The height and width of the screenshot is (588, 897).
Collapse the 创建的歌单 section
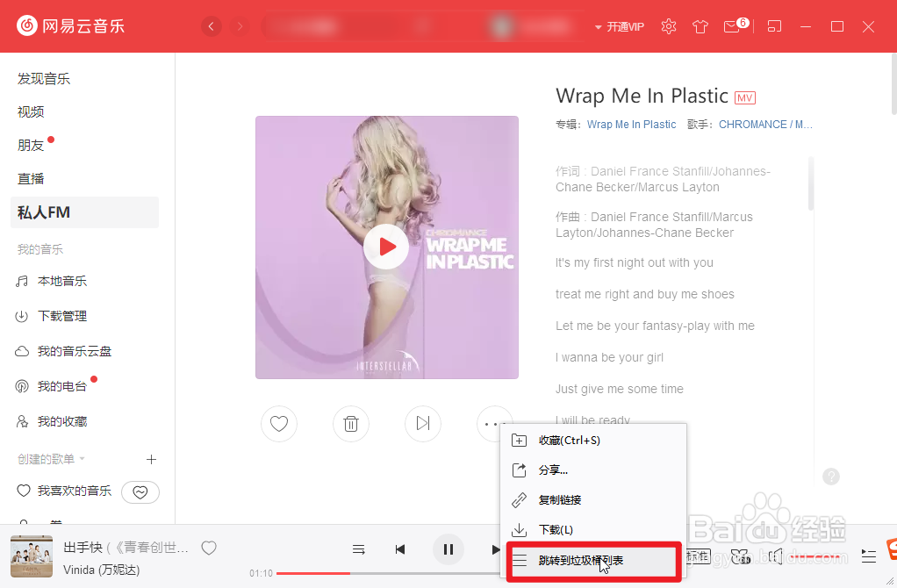pyautogui.click(x=51, y=459)
